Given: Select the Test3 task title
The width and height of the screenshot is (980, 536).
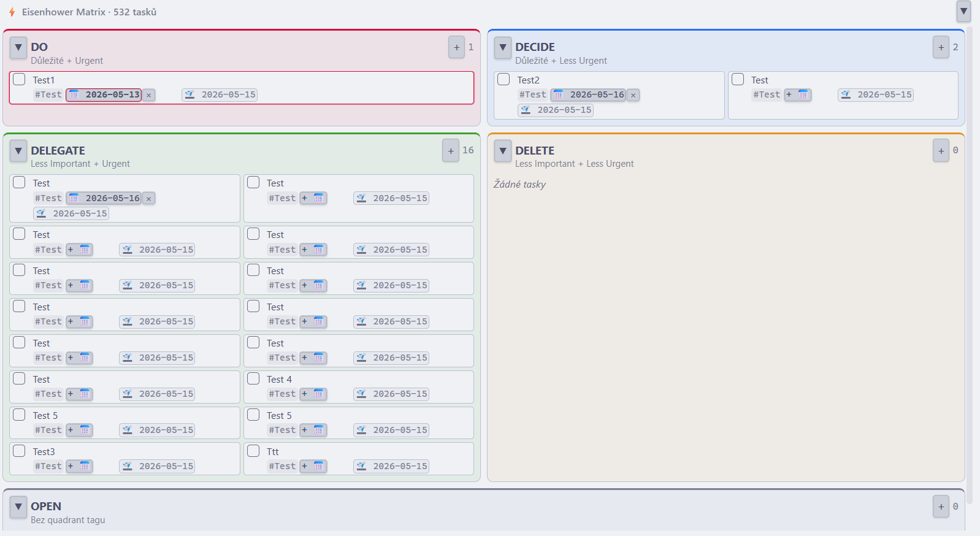Looking at the screenshot, I should (44, 452).
